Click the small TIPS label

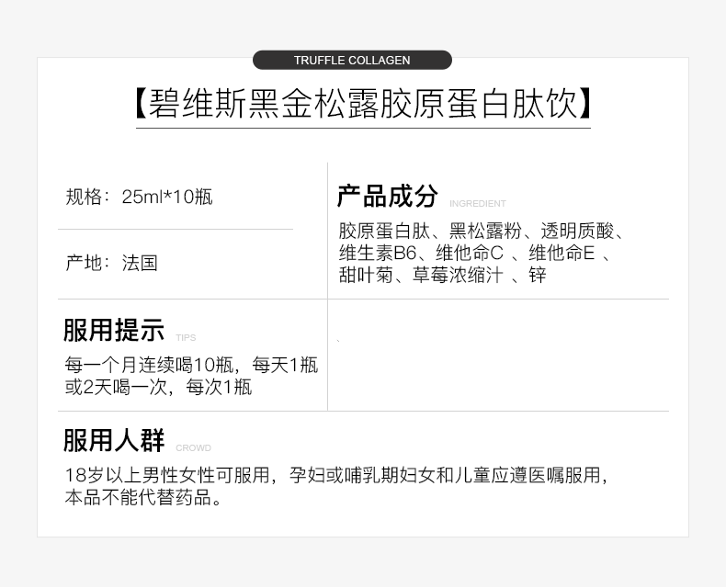[x=186, y=338]
